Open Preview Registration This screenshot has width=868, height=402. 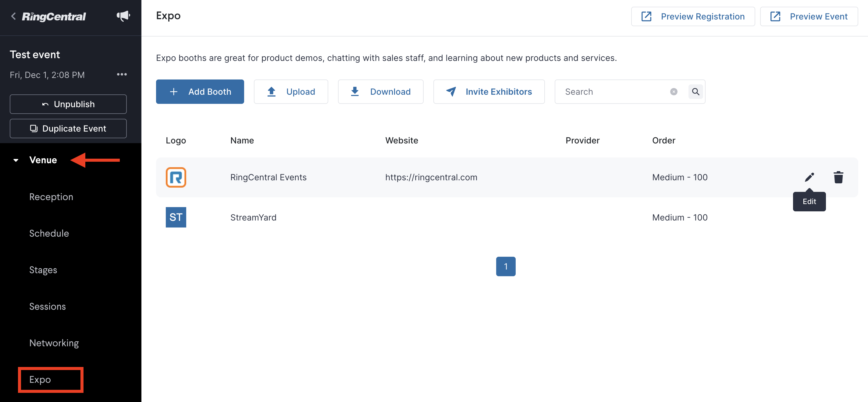(693, 16)
